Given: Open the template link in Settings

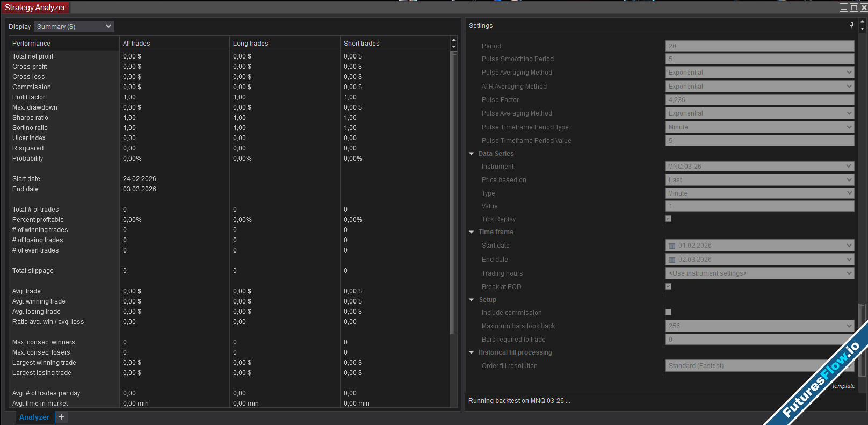Looking at the screenshot, I should pos(843,386).
